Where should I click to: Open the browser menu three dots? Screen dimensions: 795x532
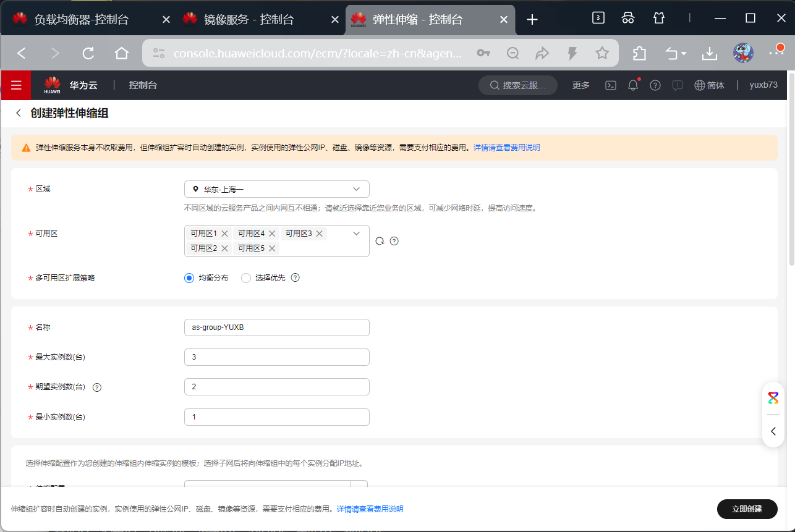point(776,54)
